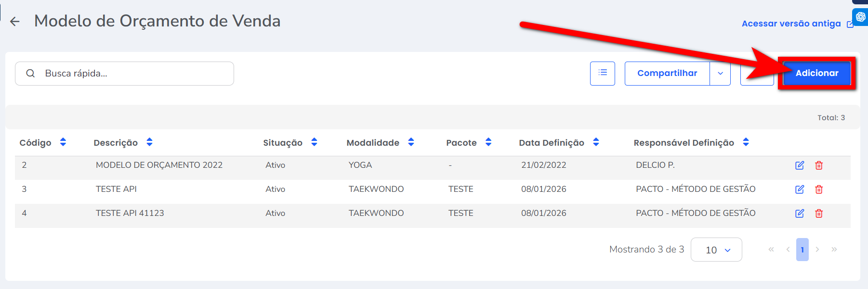The image size is (868, 289).
Task: Click the Compartilhar button
Action: click(667, 73)
